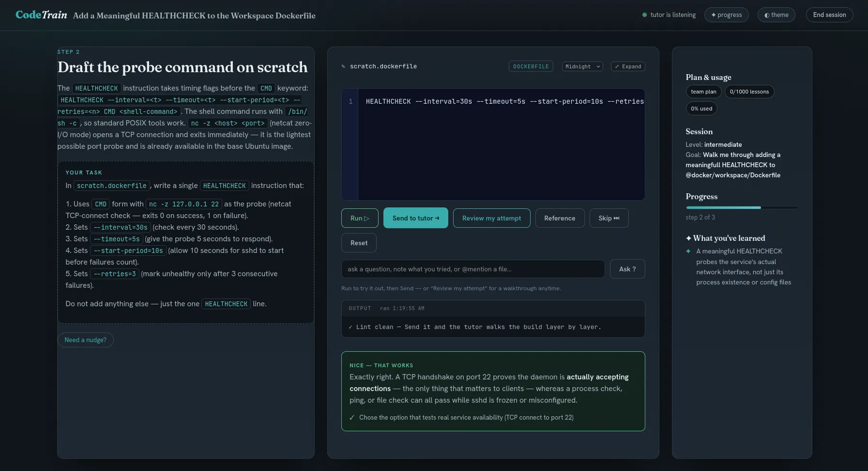Click Need a nudge? hint
This screenshot has width=868, height=471.
pos(86,340)
